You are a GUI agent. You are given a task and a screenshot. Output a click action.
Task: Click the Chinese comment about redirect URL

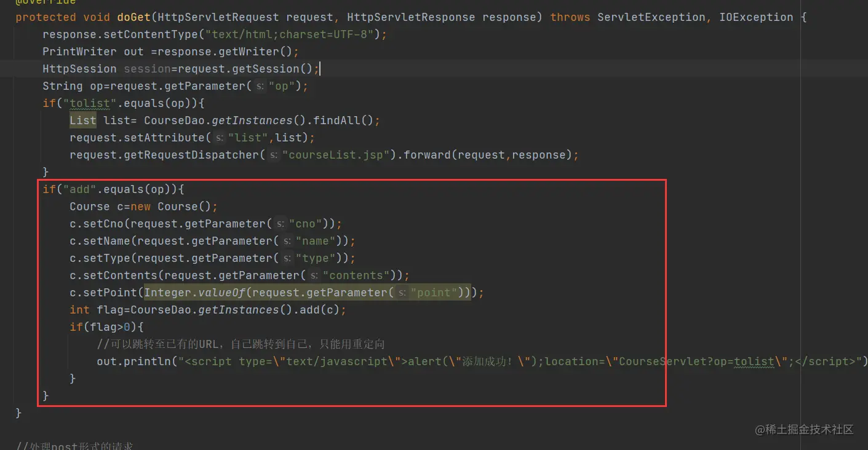click(241, 344)
